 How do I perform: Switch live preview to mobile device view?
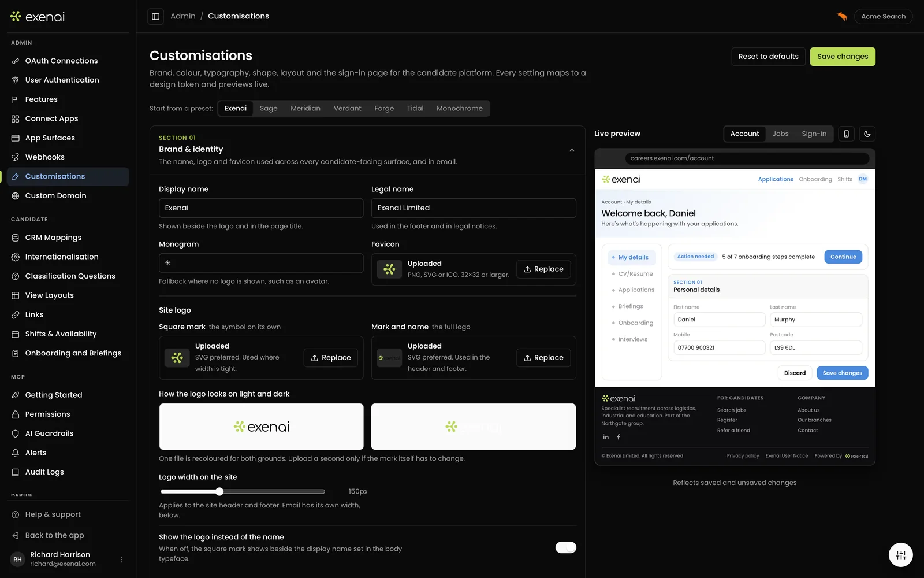[x=846, y=134]
